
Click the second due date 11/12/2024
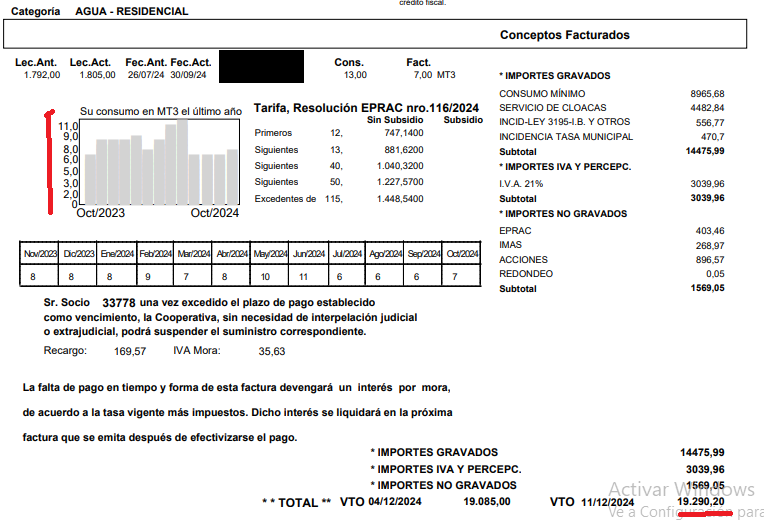click(x=608, y=503)
